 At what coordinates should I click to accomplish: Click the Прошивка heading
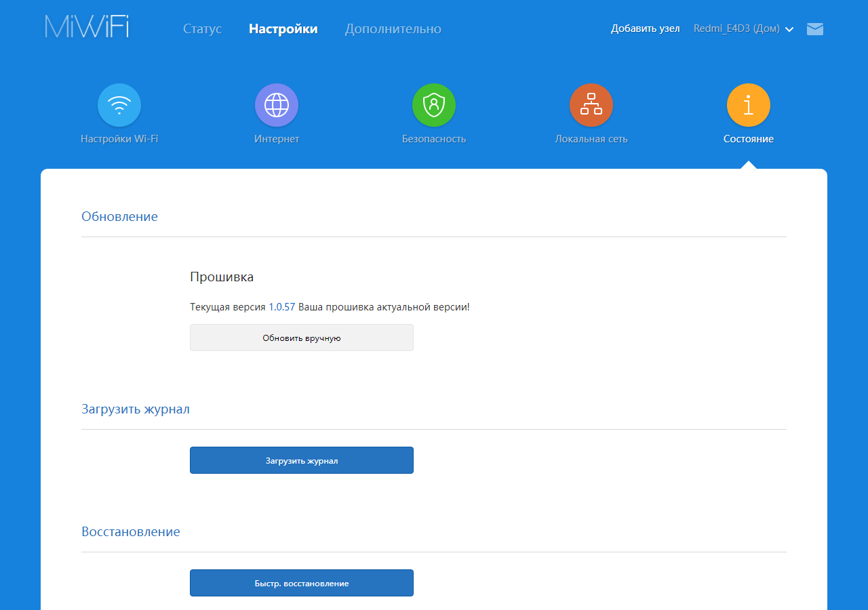[222, 277]
